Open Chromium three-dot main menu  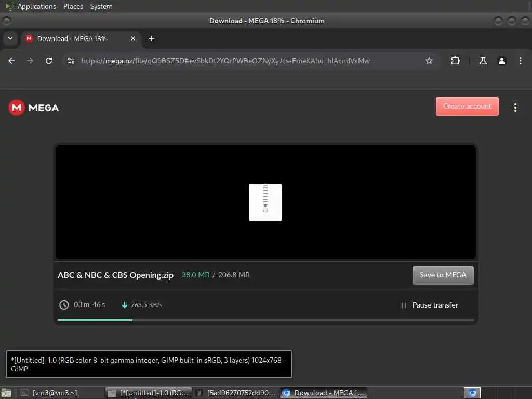[x=521, y=61]
